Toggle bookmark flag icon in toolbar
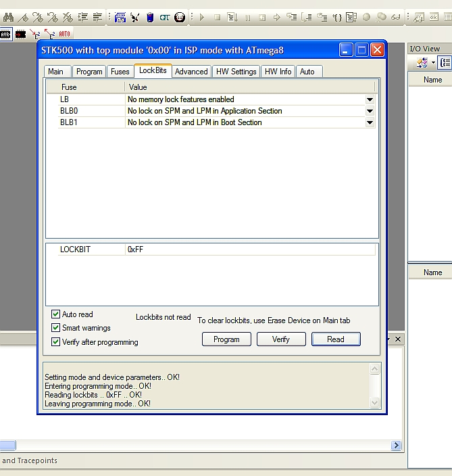The height and width of the screenshot is (476, 452). click(x=23, y=18)
